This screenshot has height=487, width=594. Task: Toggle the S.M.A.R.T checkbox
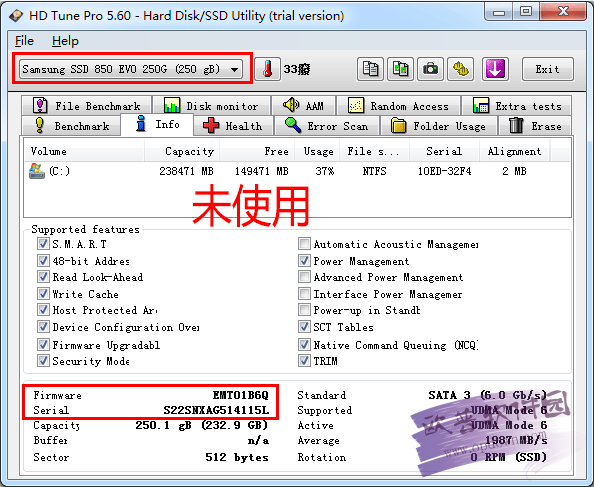tap(43, 244)
